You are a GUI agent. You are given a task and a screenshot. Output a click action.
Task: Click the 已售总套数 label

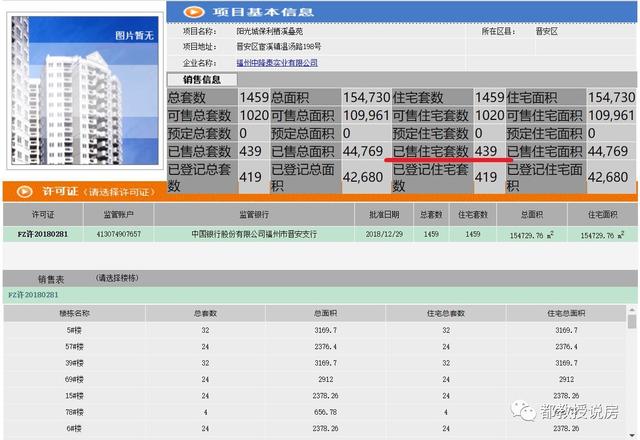point(199,151)
